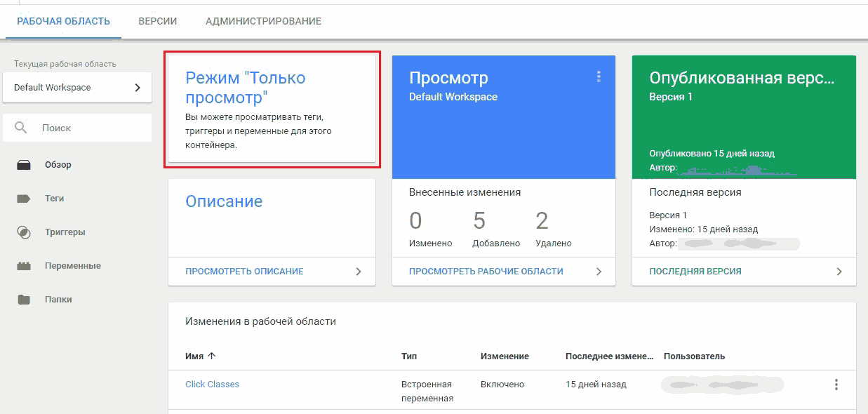Click the Просмотреть описание link
This screenshot has width=868, height=414.
click(x=244, y=272)
